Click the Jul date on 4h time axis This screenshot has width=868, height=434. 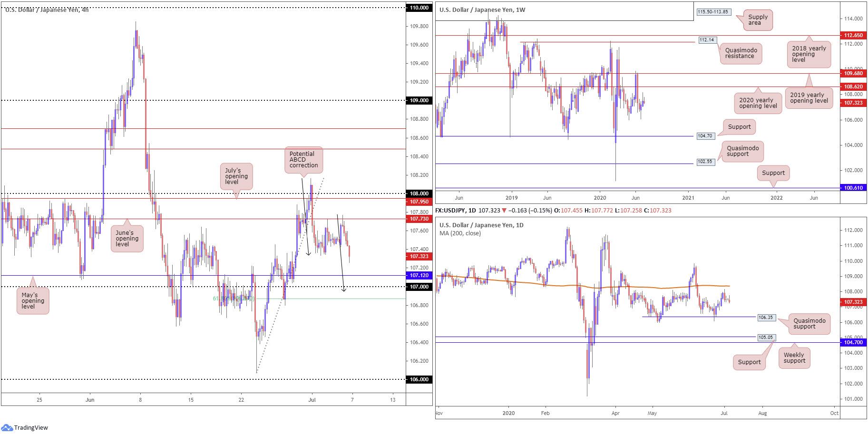coord(312,400)
